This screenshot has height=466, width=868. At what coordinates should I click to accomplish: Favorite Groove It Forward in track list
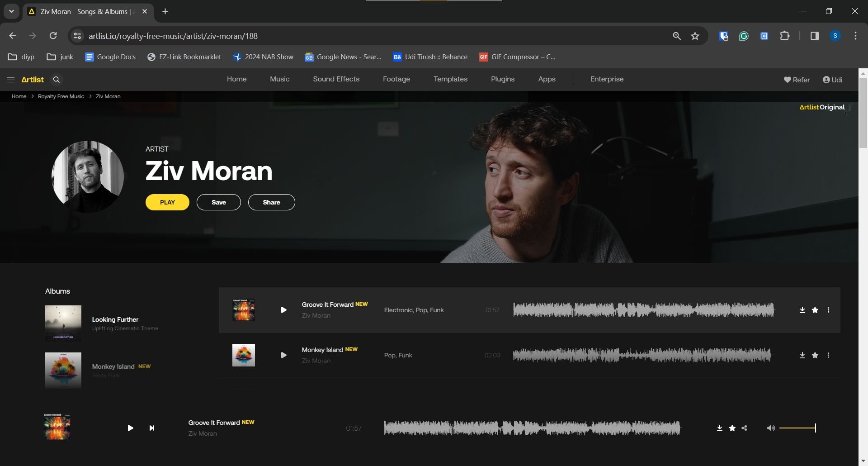pos(815,310)
